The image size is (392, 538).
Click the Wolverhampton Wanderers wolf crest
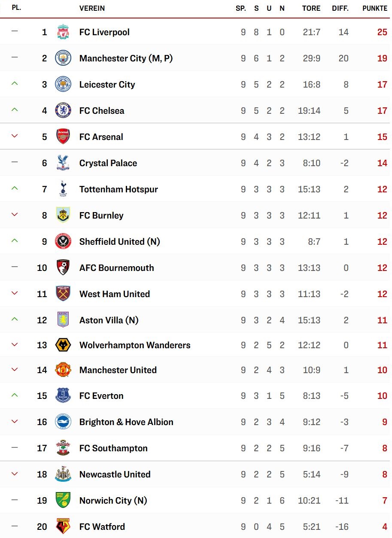pos(63,345)
